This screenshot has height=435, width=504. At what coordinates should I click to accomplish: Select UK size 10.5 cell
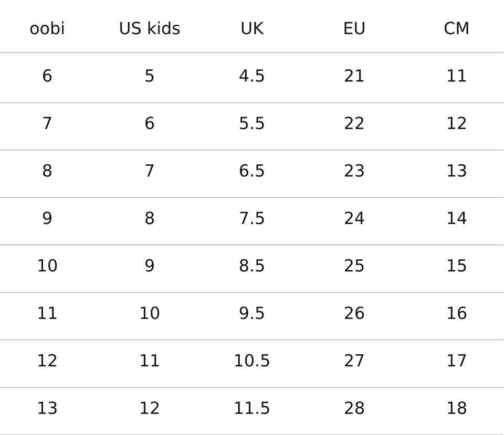252,361
